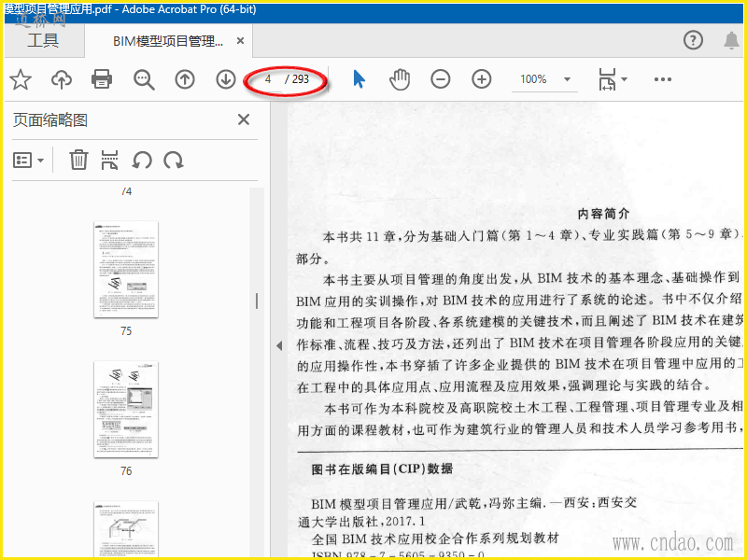The height and width of the screenshot is (560, 747).
Task: Click the 图书在版编目(CIP)数据 heading
Action: pos(382,469)
